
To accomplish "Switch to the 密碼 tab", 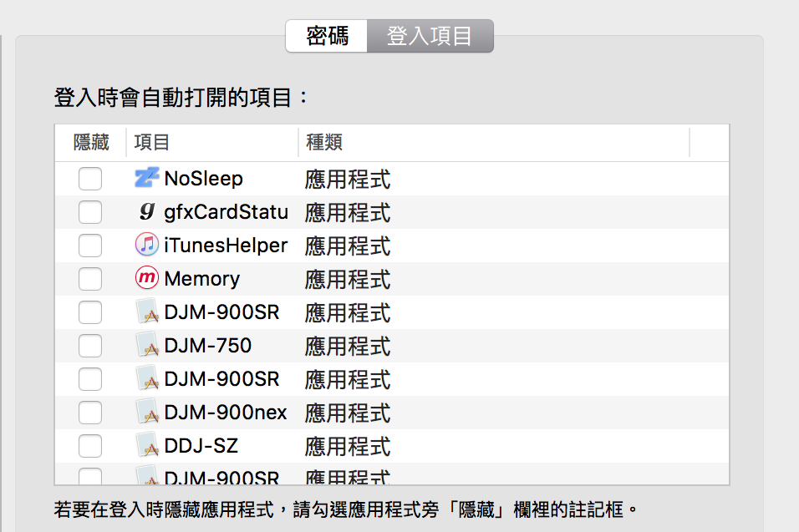I will pos(327,37).
